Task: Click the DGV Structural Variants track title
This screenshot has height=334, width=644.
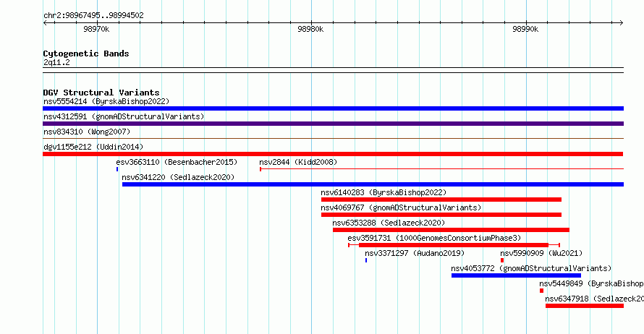Action: coord(101,93)
